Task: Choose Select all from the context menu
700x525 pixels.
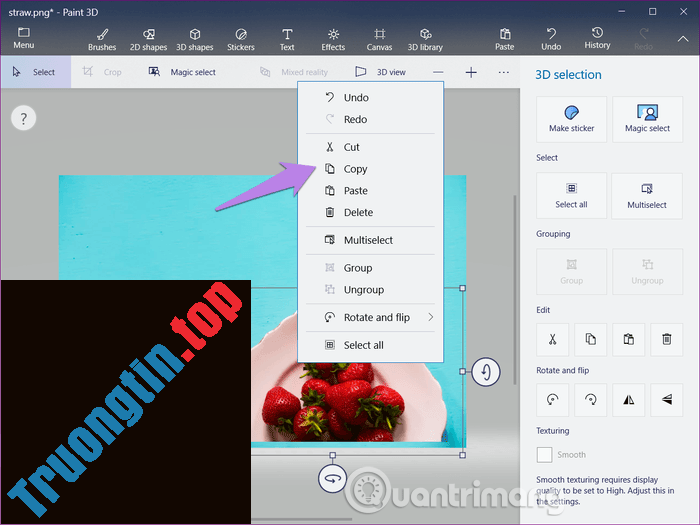Action: click(371, 345)
